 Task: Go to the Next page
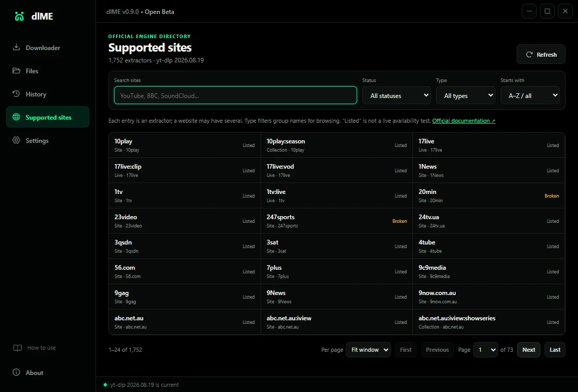[528, 350]
